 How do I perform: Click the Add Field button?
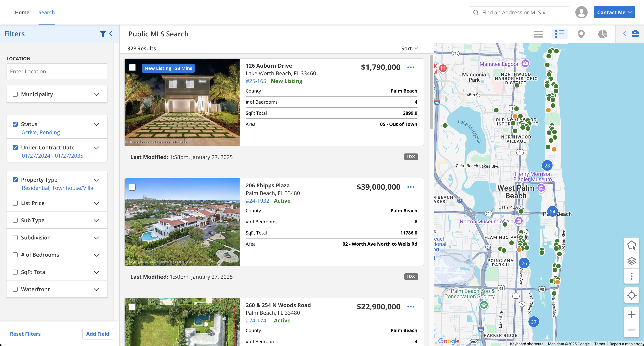98,334
